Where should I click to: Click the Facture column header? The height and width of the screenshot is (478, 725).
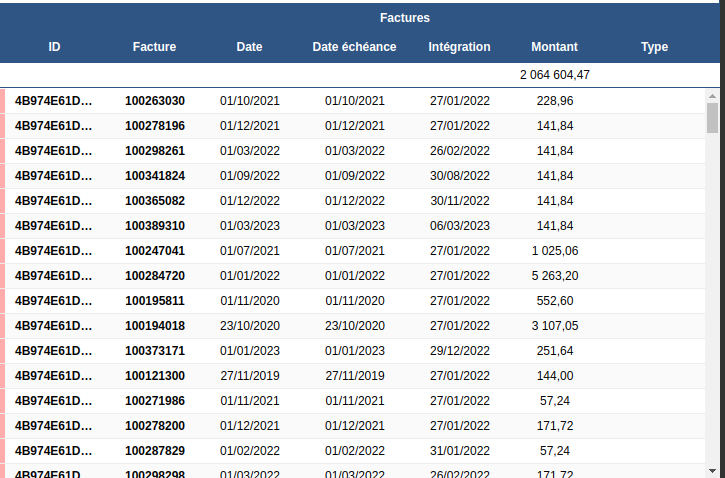pyautogui.click(x=154, y=47)
